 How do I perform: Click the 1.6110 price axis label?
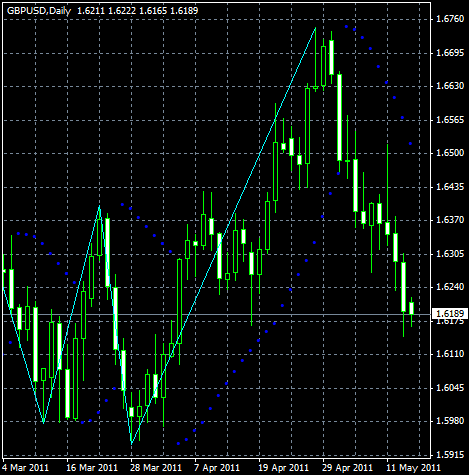pyautogui.click(x=450, y=354)
